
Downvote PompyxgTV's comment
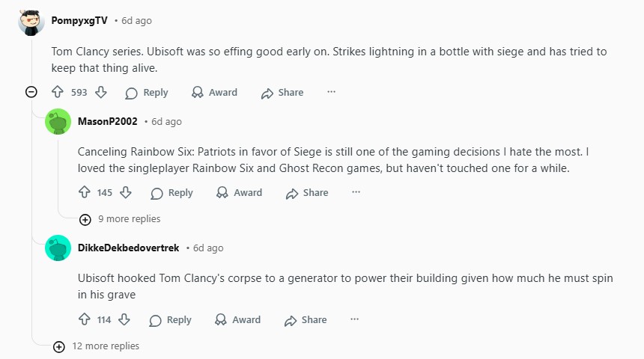coord(101,93)
